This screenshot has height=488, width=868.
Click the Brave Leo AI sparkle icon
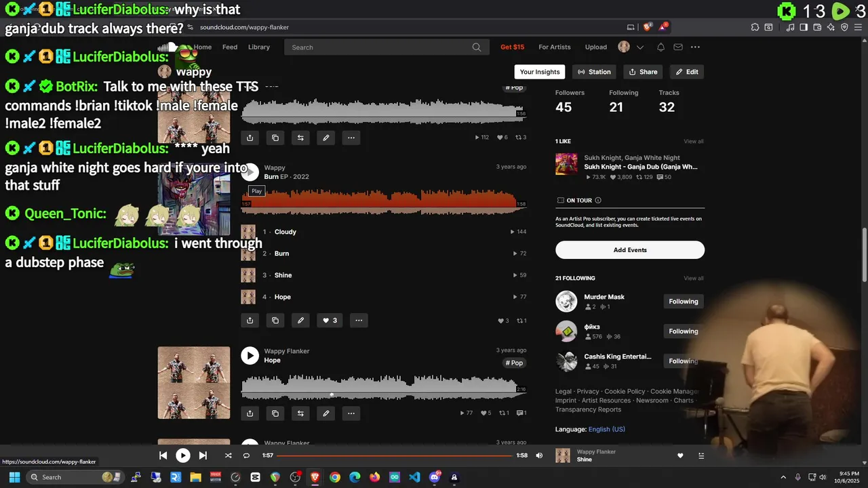(x=831, y=27)
